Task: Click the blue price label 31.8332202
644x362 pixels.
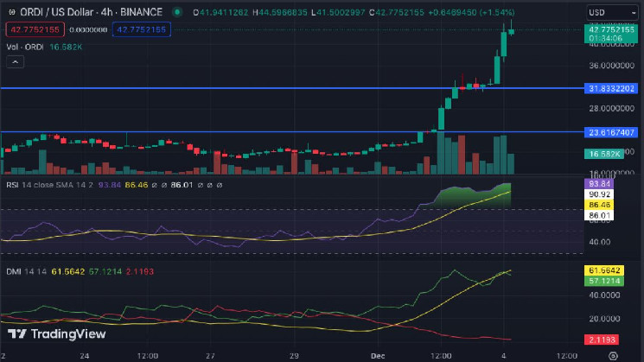Action: (x=611, y=88)
